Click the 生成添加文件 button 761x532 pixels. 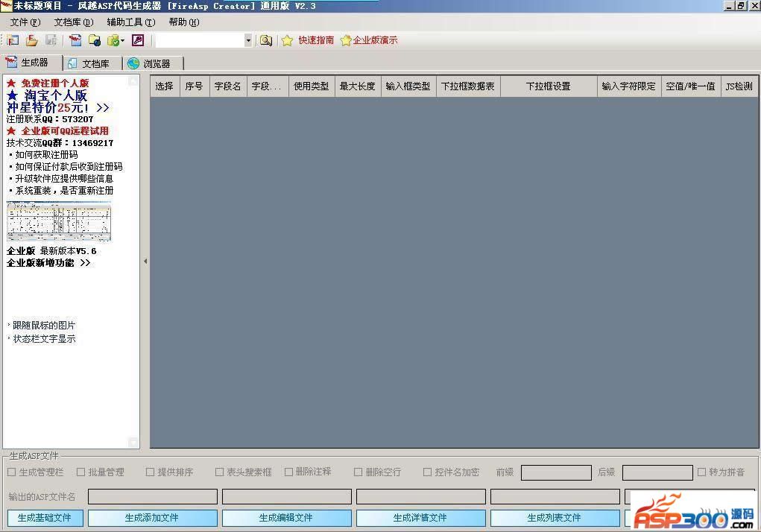point(152,518)
